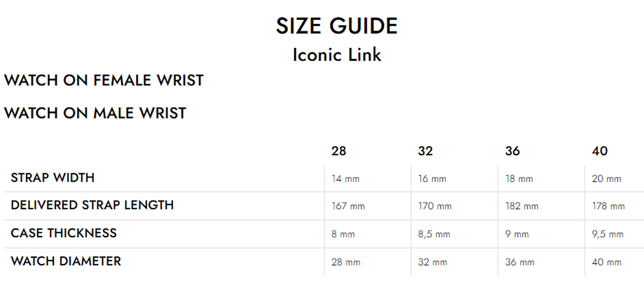Select the Case Thickness row label
644x290 pixels.
[x=63, y=233]
